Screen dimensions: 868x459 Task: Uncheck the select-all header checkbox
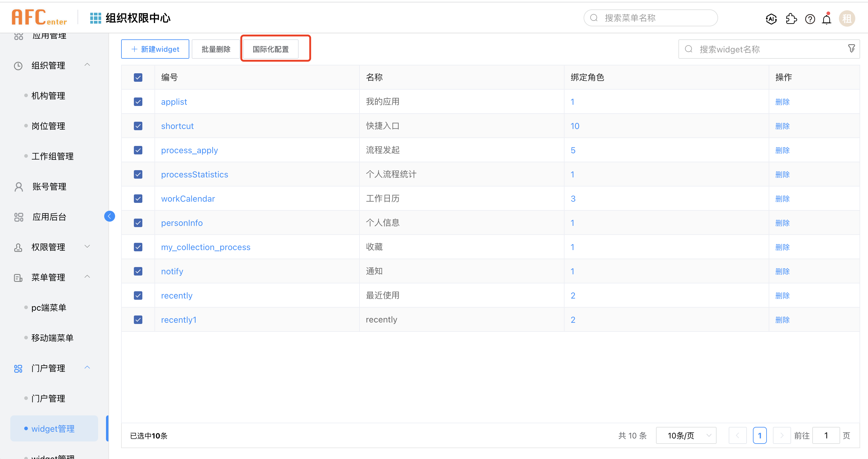(x=138, y=78)
